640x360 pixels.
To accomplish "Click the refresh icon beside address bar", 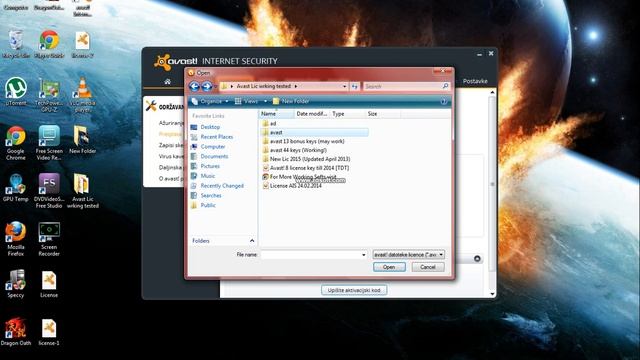I will (355, 87).
